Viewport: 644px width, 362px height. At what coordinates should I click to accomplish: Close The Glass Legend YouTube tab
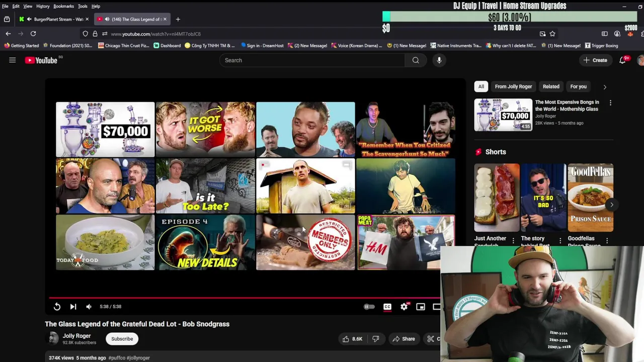165,19
